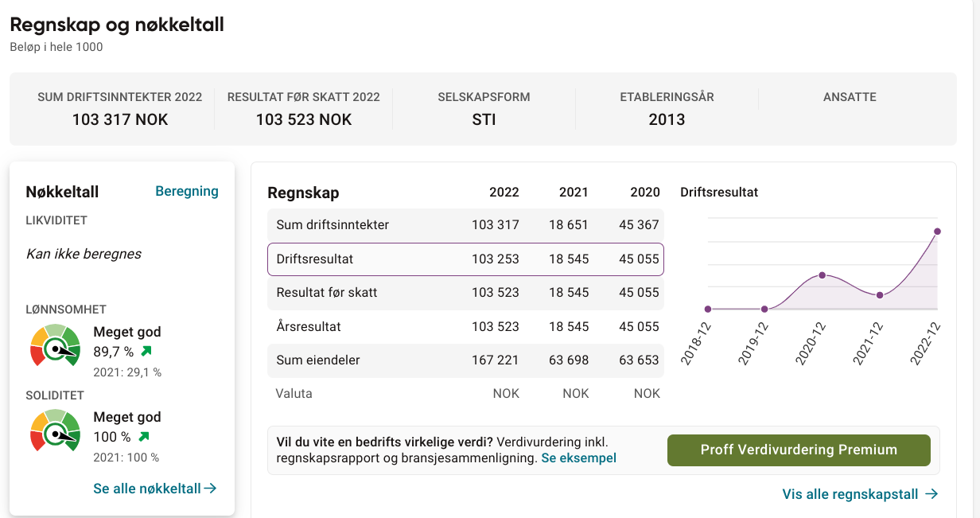Click the 2019-12 chart data point
This screenshot has height=518, width=980.
764,309
